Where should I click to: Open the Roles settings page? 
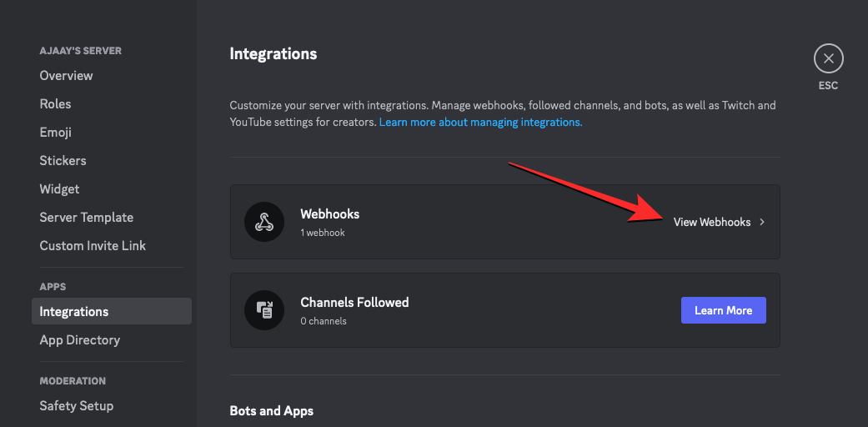tap(56, 104)
